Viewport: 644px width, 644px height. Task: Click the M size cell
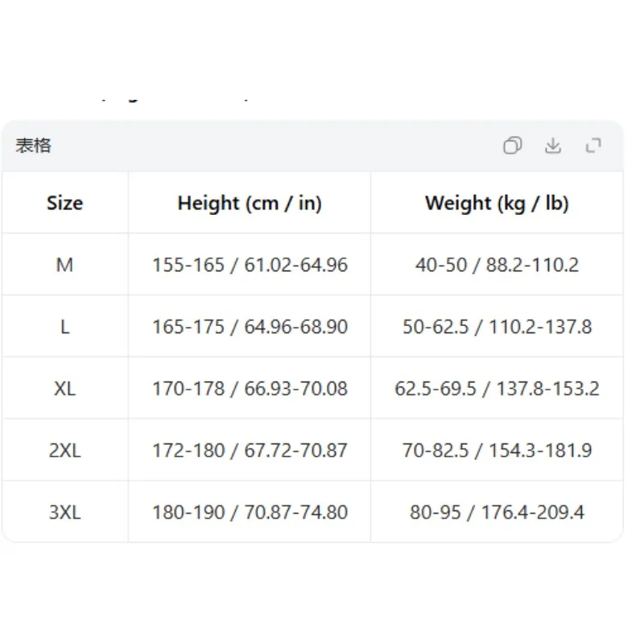(x=65, y=265)
